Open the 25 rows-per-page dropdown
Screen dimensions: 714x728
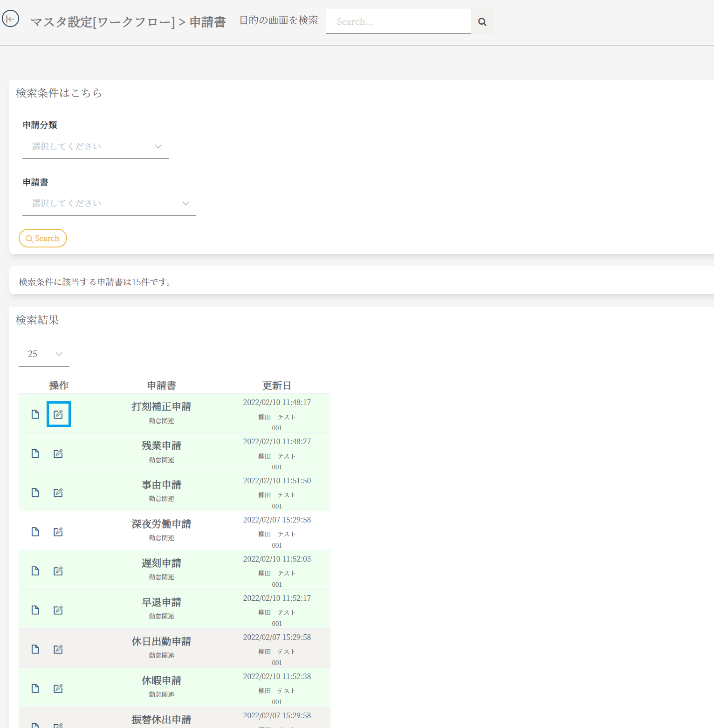tap(44, 354)
